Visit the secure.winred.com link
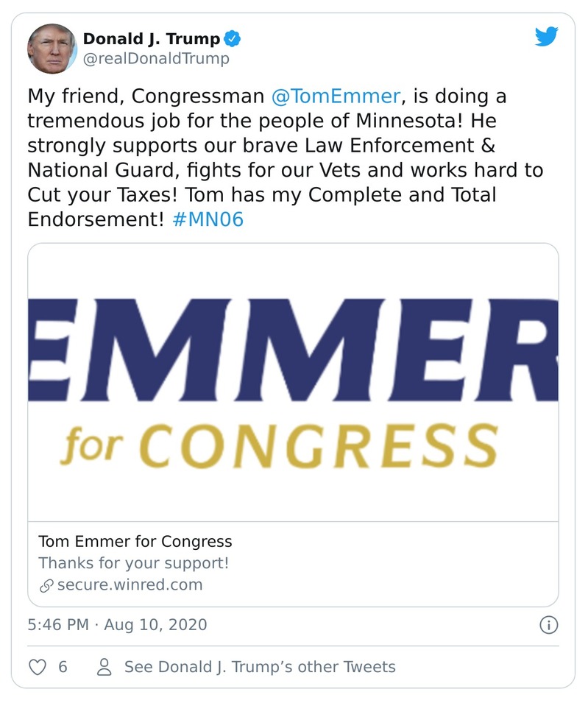 click(x=130, y=585)
